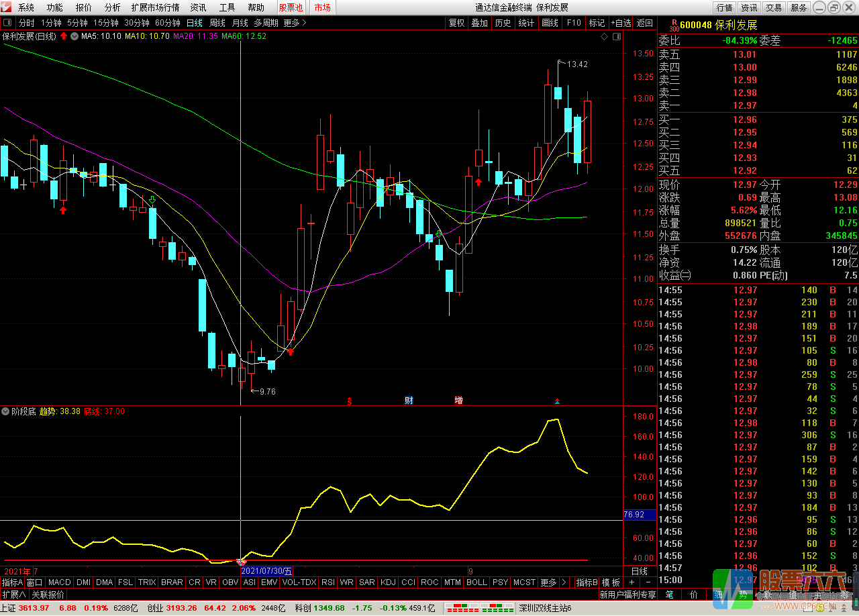The image size is (859, 616).
Task: Click the indicator tabs scroll right arrow
Action: 564,582
